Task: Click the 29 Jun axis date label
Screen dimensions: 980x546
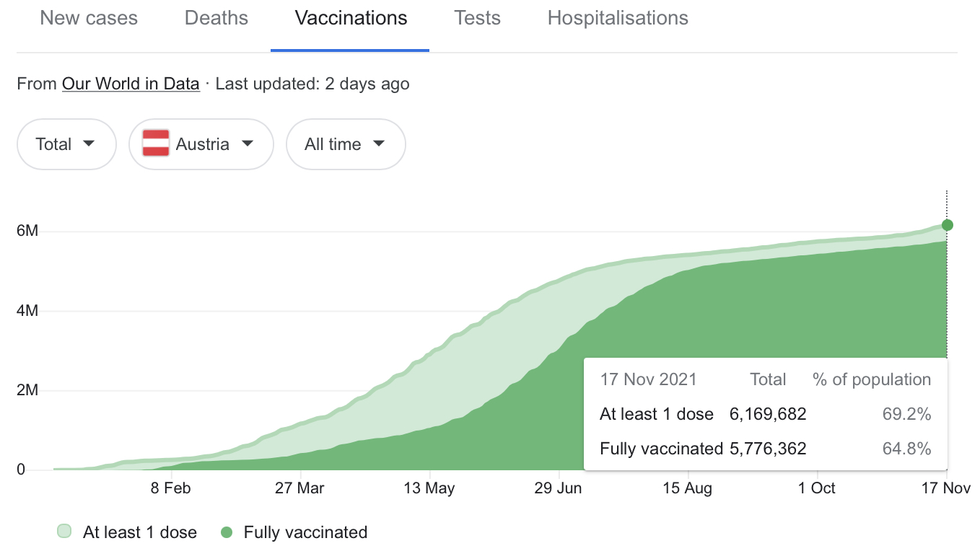Action: 558,488
